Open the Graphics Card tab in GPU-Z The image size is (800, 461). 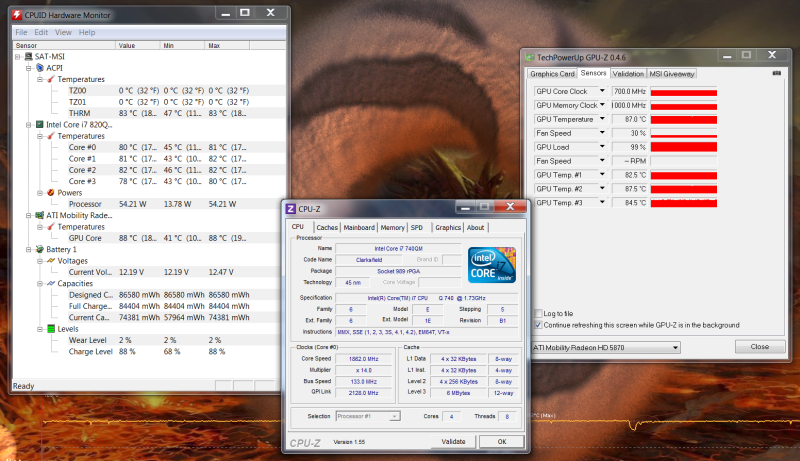[x=552, y=73]
